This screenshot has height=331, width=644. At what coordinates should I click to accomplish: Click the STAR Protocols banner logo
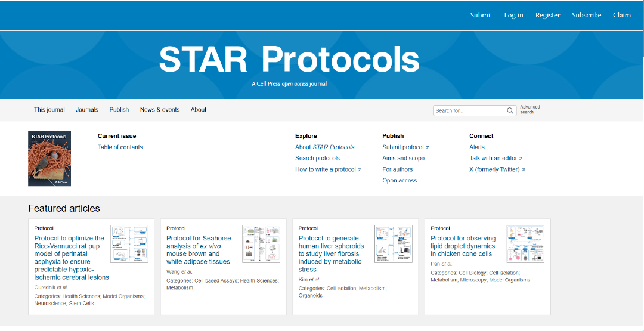(289, 59)
